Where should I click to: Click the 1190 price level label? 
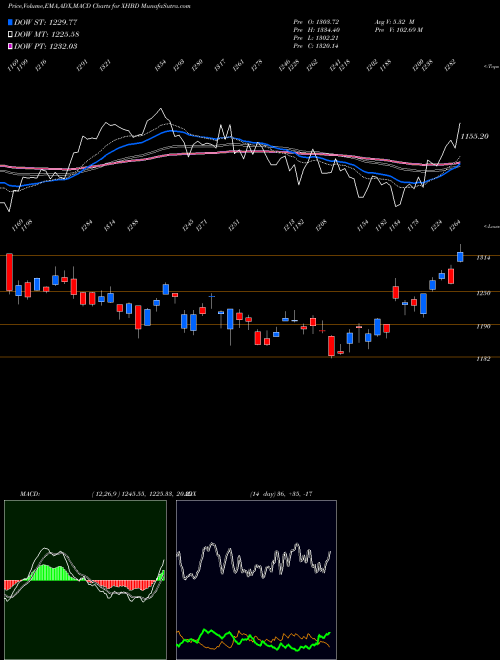(x=483, y=326)
